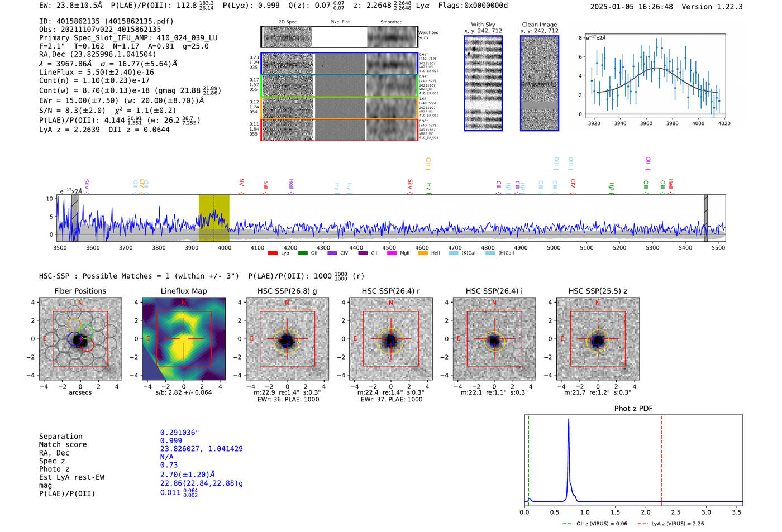Select the HSC SSP(26.4) r image
This screenshot has width=782, height=532.
pos(390,339)
